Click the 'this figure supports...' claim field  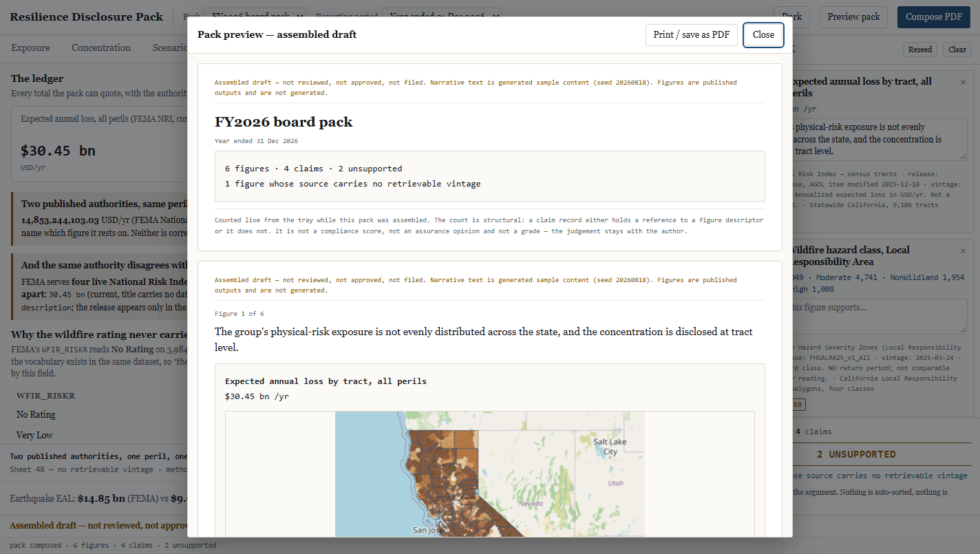[880, 317]
